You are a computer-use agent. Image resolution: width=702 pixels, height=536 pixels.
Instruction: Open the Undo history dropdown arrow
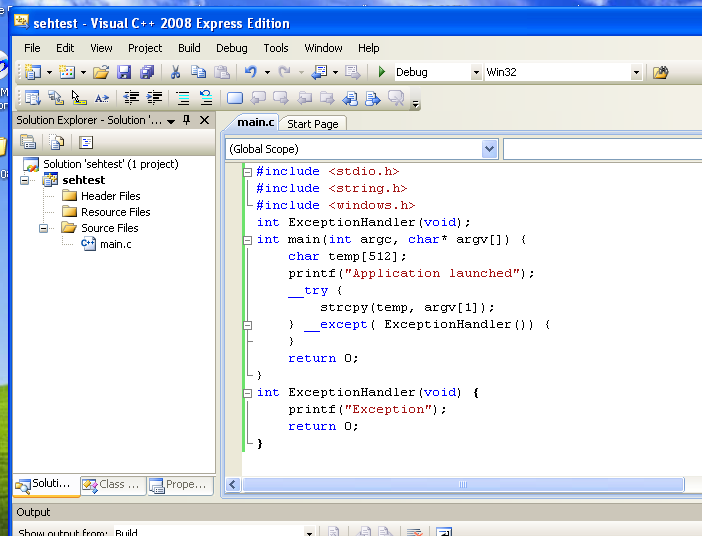267,72
